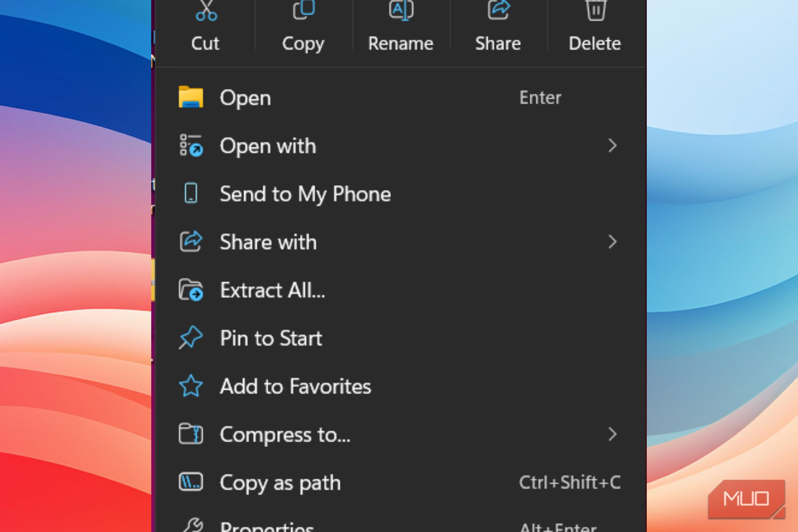Choose Open from the context menu
The width and height of the screenshot is (798, 532).
401,98
